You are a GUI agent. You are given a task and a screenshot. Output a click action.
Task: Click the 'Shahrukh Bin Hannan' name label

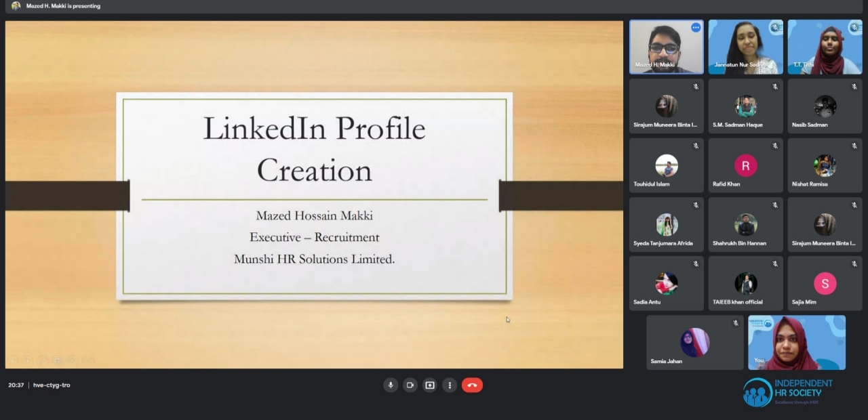[x=739, y=243]
